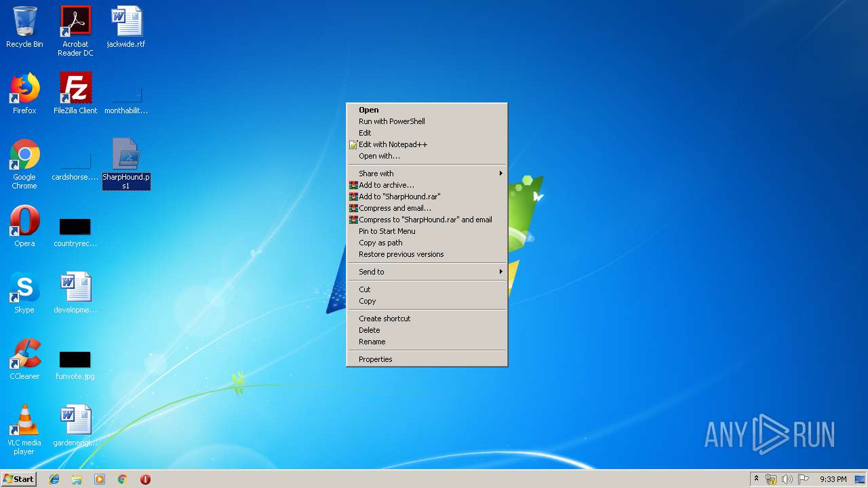Choose Create shortcut

427,319
